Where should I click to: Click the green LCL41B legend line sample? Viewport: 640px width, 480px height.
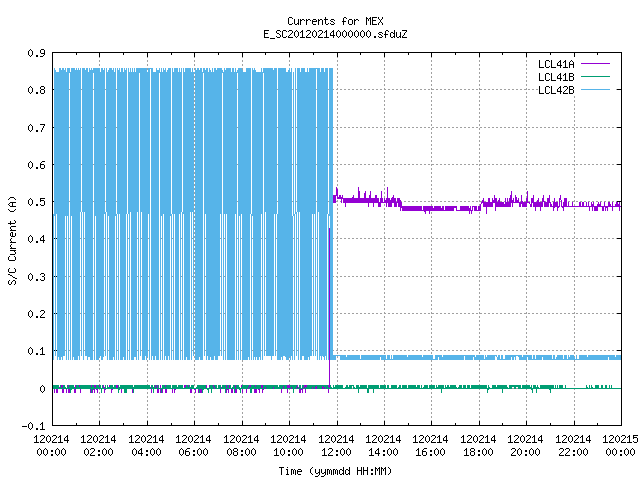tap(595, 77)
